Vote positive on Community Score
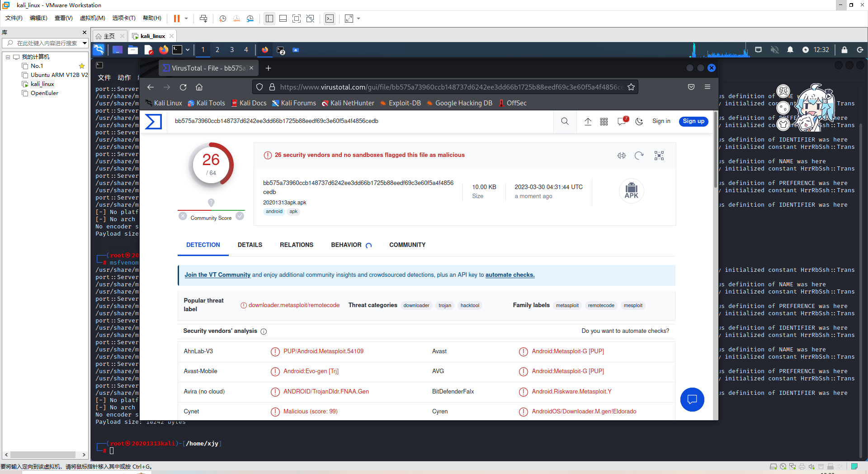The image size is (868, 474). (x=240, y=216)
